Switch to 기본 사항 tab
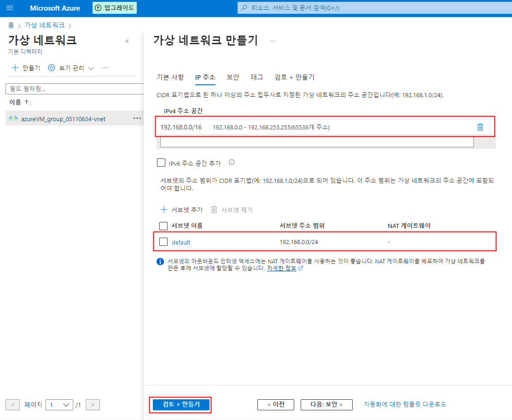 coord(170,77)
